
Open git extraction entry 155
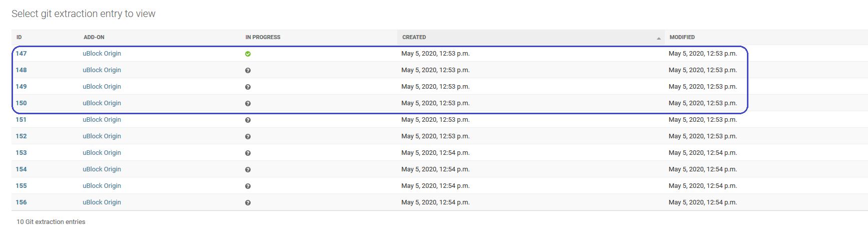click(21, 186)
